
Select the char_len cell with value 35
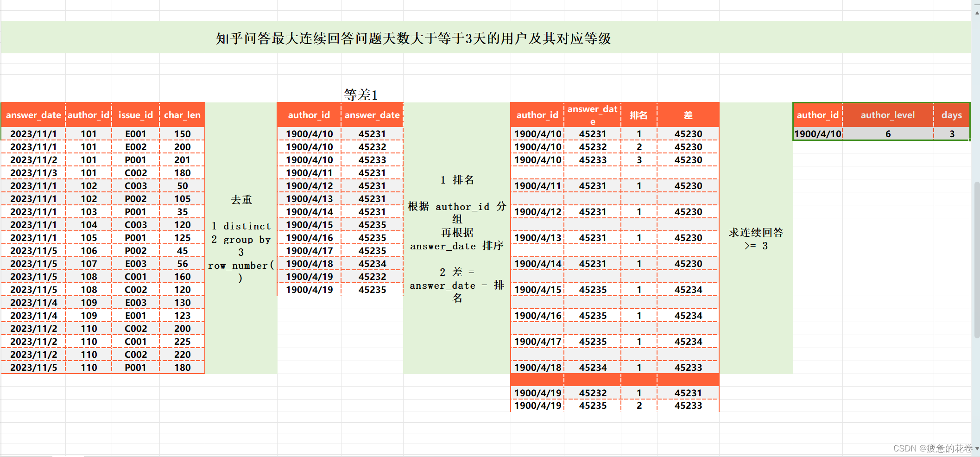tap(182, 212)
